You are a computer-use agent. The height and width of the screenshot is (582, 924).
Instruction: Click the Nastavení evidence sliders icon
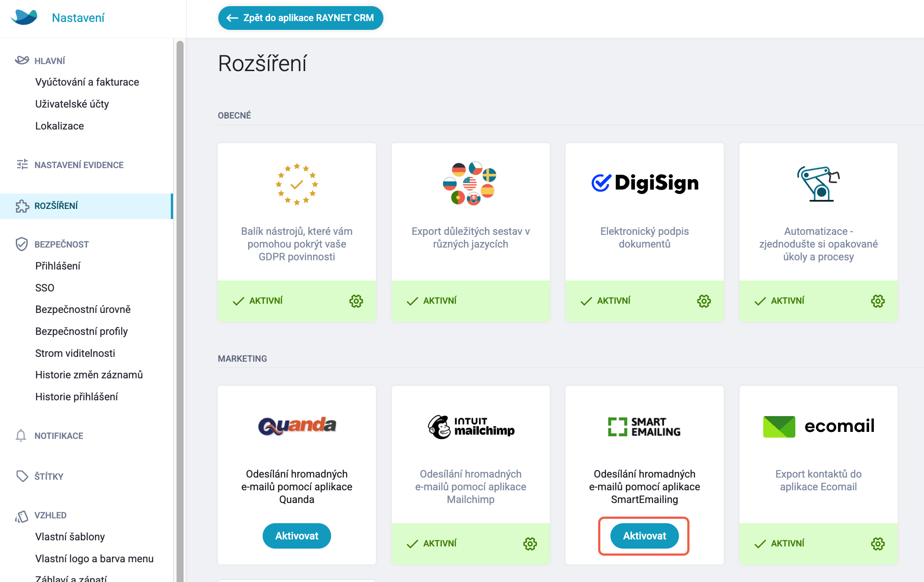click(22, 165)
